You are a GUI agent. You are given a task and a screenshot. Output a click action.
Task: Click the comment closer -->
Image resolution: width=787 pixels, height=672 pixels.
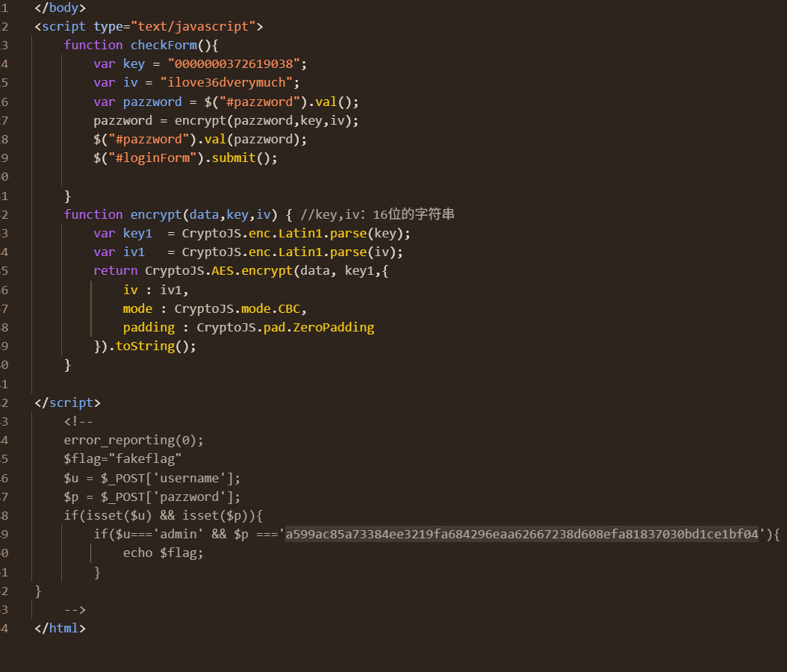tap(75, 610)
